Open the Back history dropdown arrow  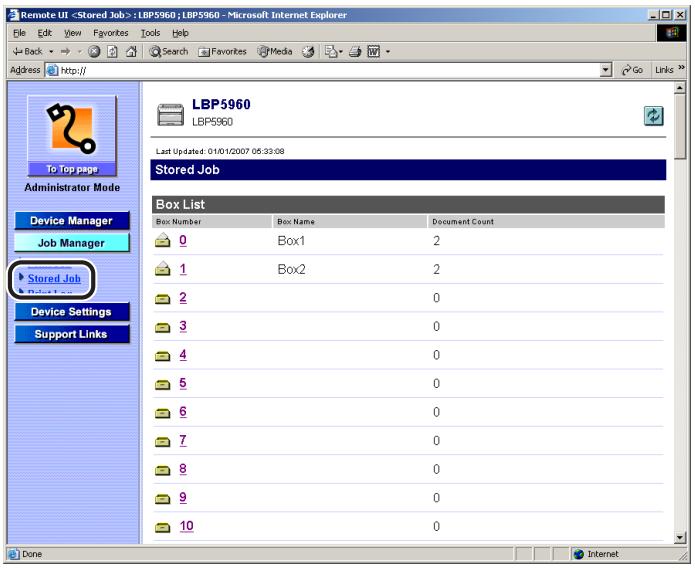(51, 52)
